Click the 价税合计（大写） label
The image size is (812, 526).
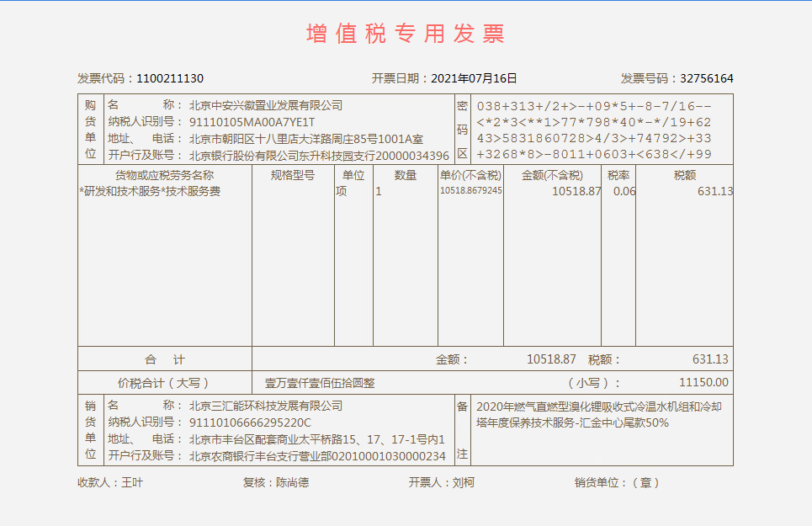pos(165,383)
